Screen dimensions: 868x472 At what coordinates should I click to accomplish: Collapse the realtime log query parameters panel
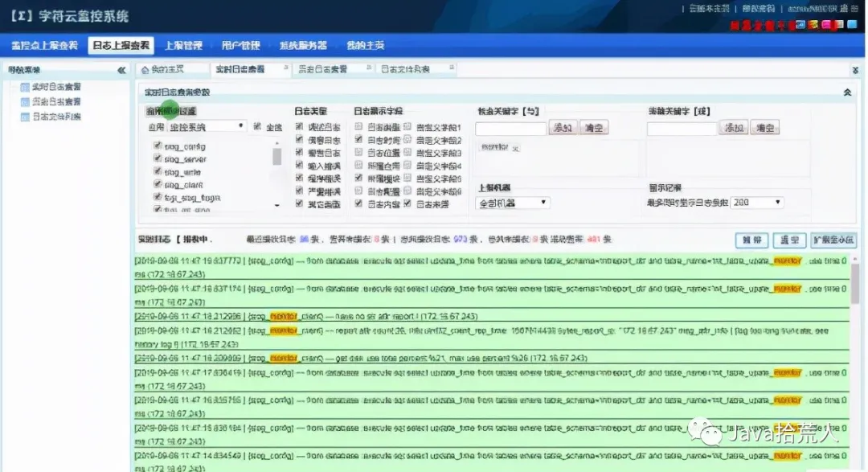847,92
